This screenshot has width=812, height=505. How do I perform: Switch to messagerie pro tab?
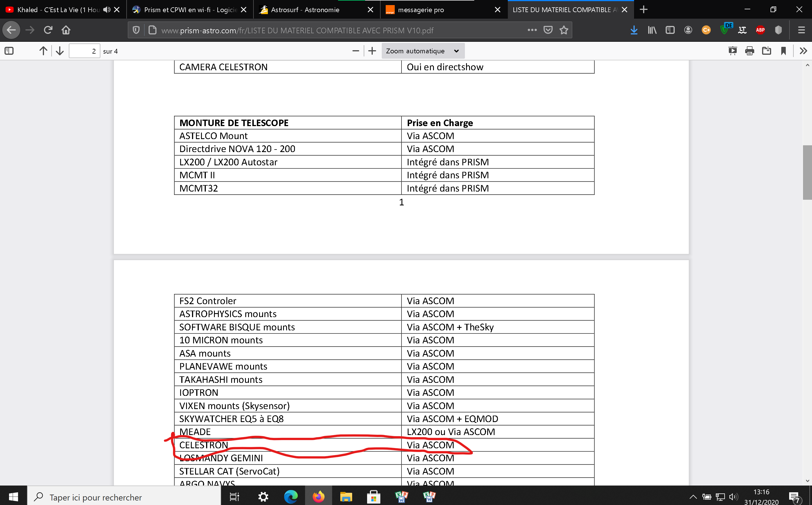[x=420, y=10]
